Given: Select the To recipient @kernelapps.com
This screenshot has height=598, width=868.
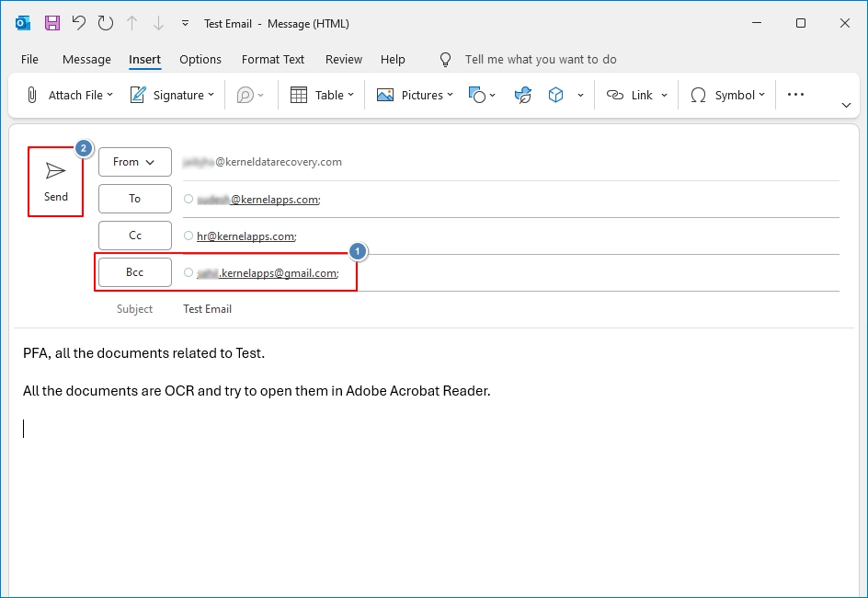Looking at the screenshot, I should tap(258, 200).
